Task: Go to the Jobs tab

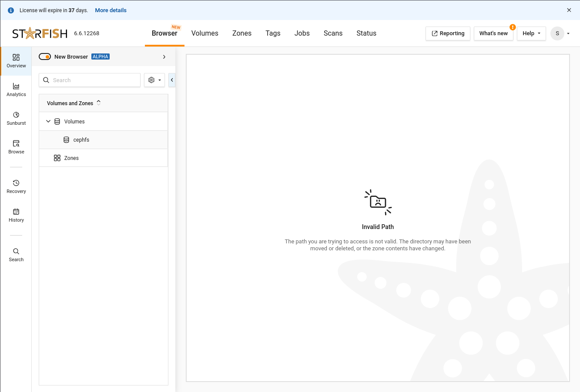Action: point(302,33)
